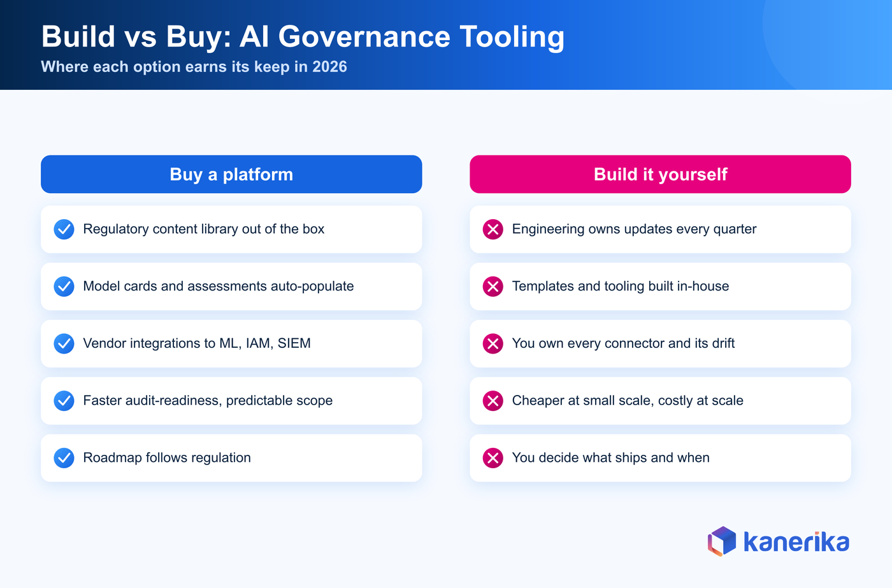This screenshot has height=588, width=892.
Task: Click the blue 'Buy a platform' header
Action: (231, 174)
